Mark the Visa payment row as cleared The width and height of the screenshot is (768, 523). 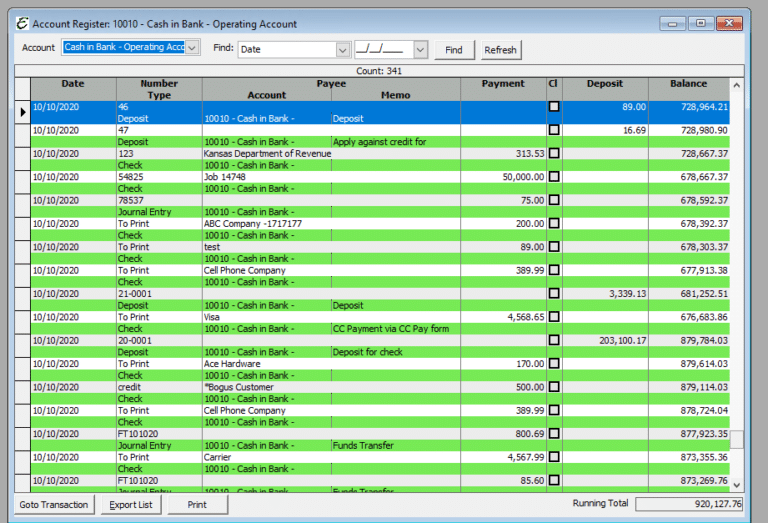click(x=554, y=317)
